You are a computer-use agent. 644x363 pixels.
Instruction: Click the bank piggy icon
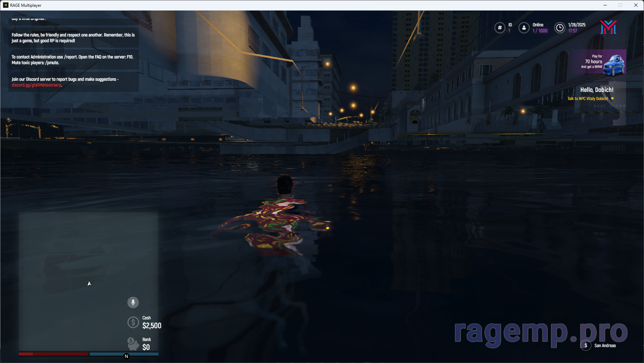click(133, 344)
